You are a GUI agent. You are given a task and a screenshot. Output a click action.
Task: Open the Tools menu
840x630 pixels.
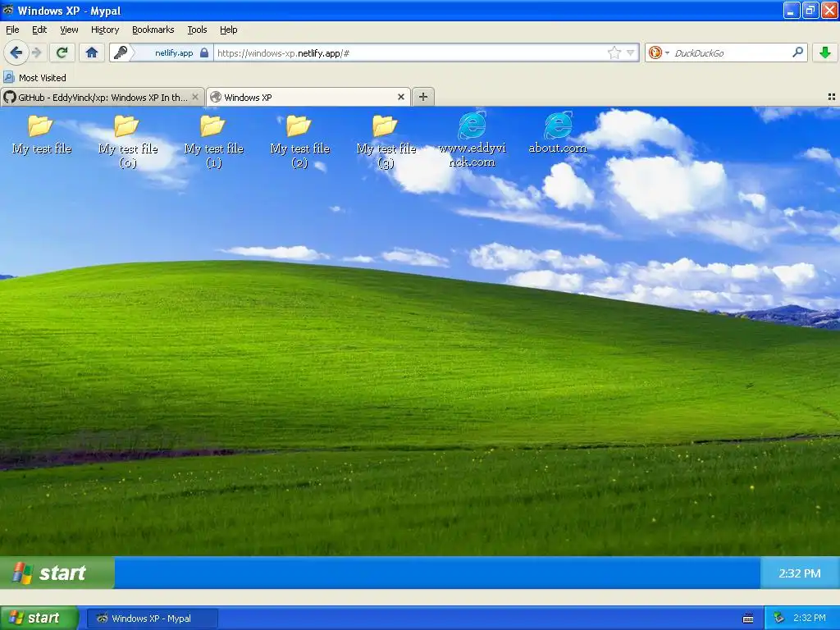197,30
